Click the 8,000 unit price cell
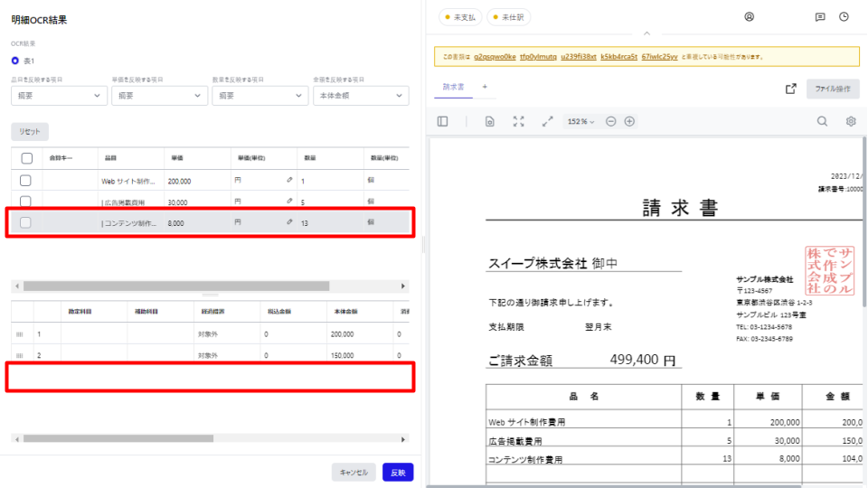Screen dimensions: 868x488 pyautogui.click(x=197, y=223)
